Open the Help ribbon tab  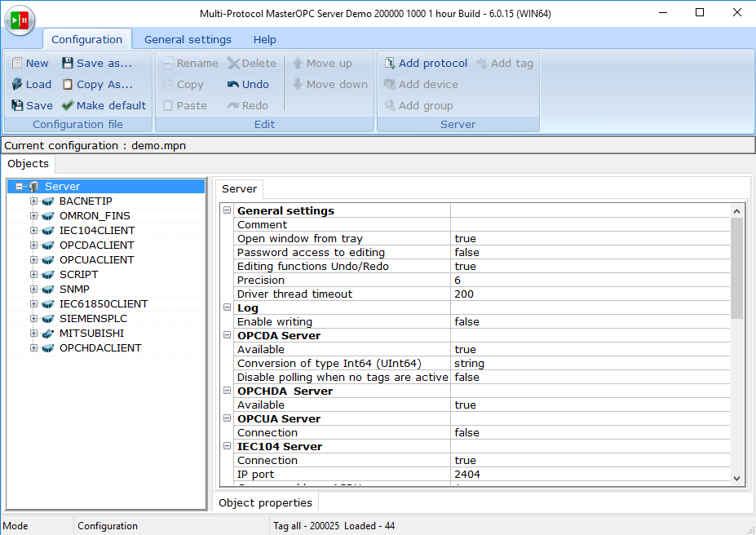(265, 39)
